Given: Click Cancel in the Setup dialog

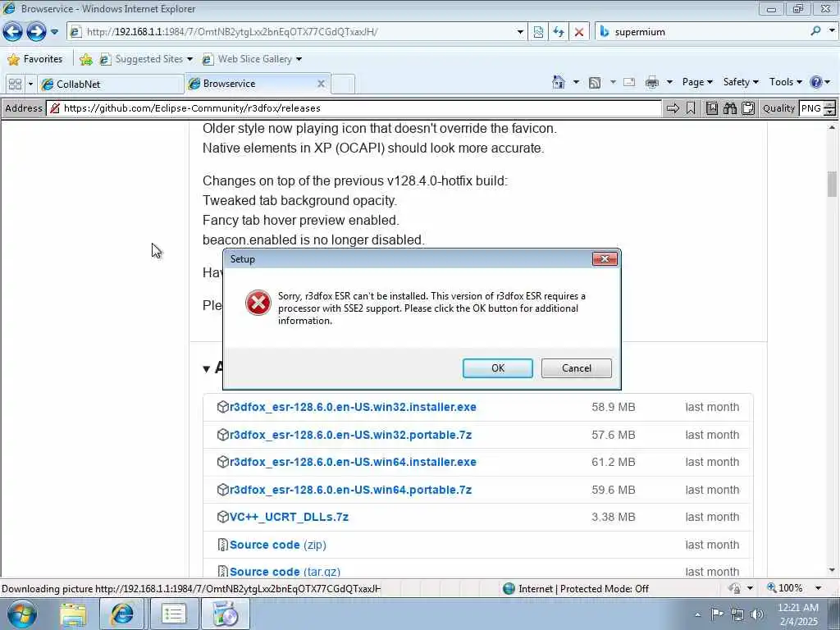Looking at the screenshot, I should 577,368.
